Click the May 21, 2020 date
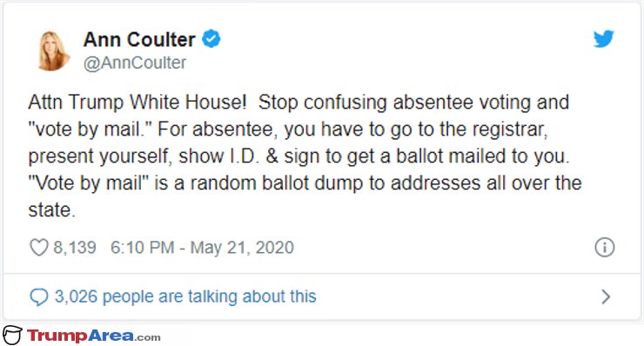The height and width of the screenshot is (346, 644). (x=242, y=248)
